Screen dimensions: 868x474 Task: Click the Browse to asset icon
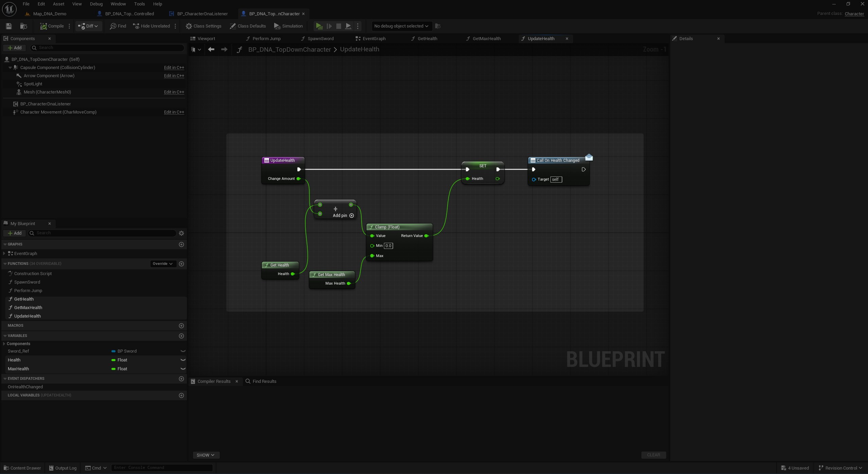tap(23, 26)
